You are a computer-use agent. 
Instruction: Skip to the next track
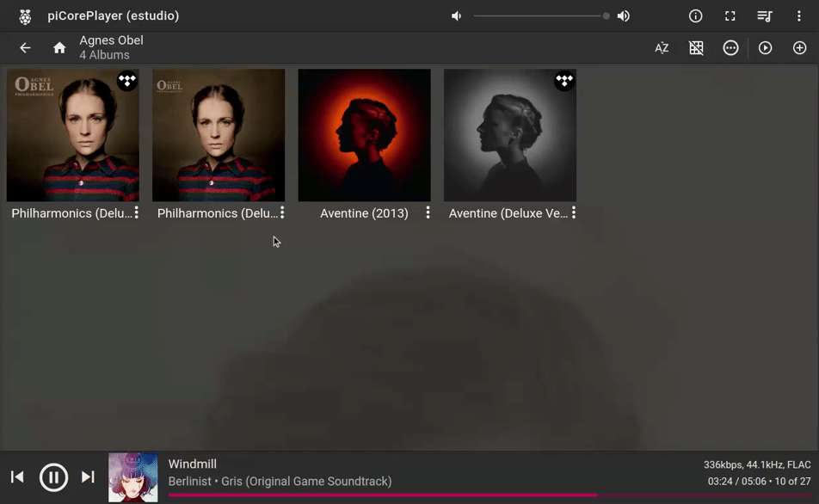tap(88, 476)
